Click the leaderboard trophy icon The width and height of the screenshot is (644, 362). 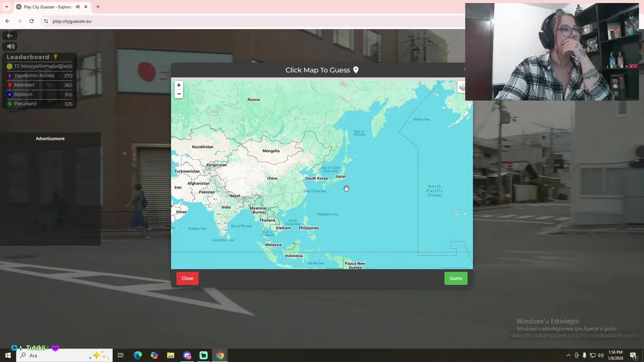point(55,57)
